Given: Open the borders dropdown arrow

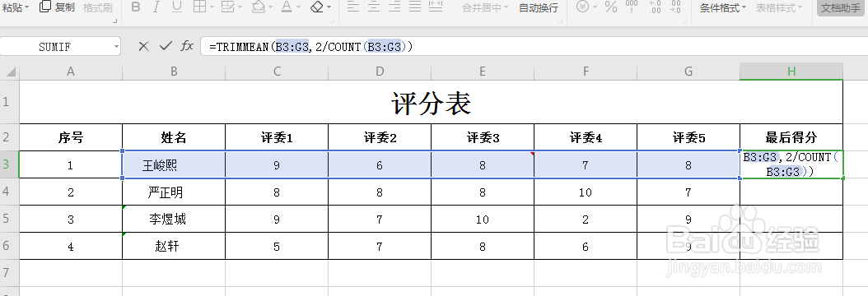Looking at the screenshot, I should pos(212,7).
